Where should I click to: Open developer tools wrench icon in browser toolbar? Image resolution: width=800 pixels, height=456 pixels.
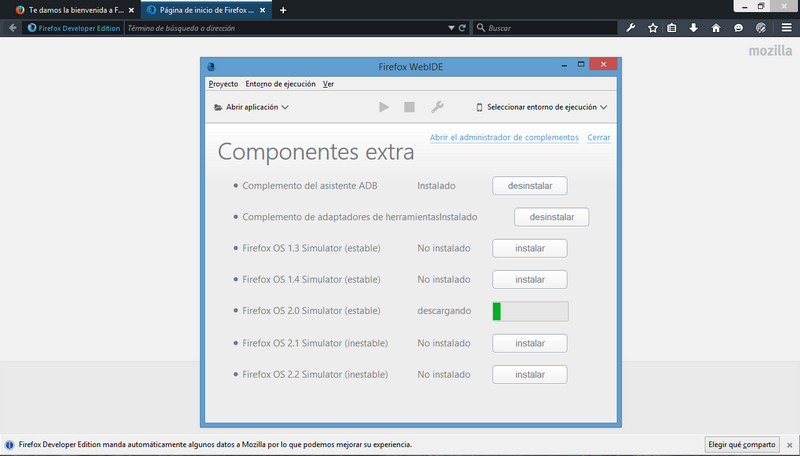(x=631, y=28)
